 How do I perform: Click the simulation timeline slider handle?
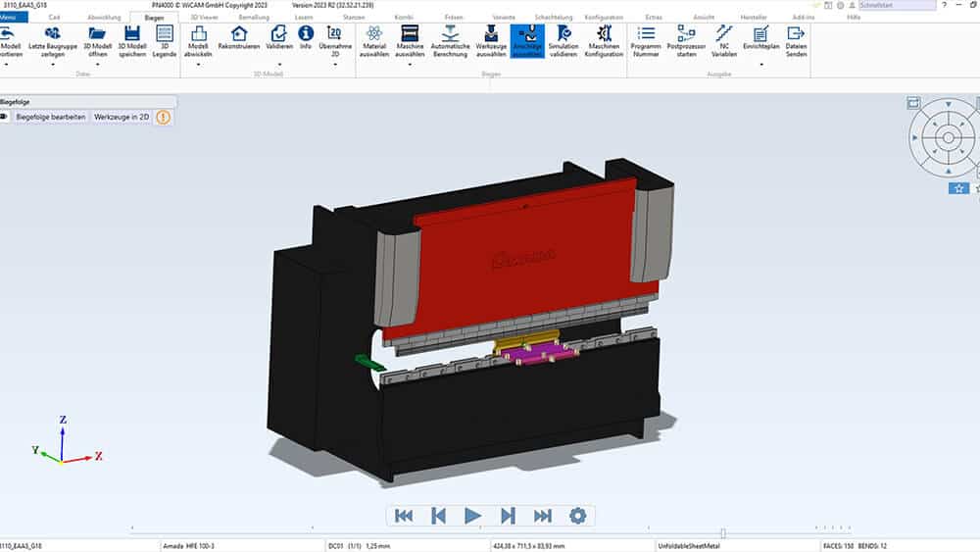(723, 533)
